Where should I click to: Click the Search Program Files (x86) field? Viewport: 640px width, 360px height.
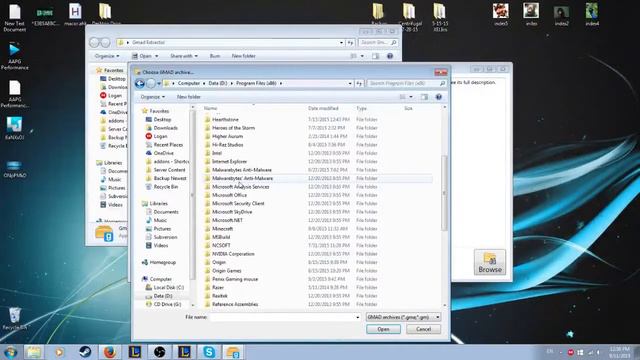pyautogui.click(x=407, y=83)
